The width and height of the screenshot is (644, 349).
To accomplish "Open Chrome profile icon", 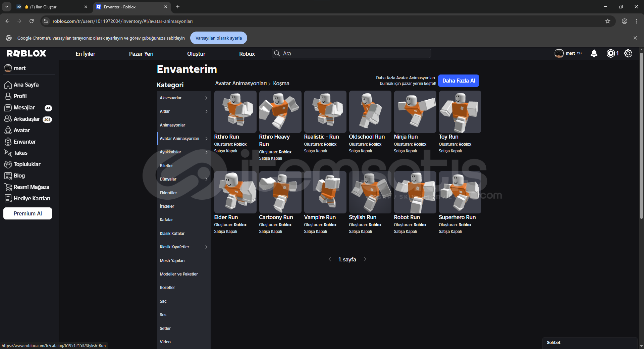I will pos(624,21).
